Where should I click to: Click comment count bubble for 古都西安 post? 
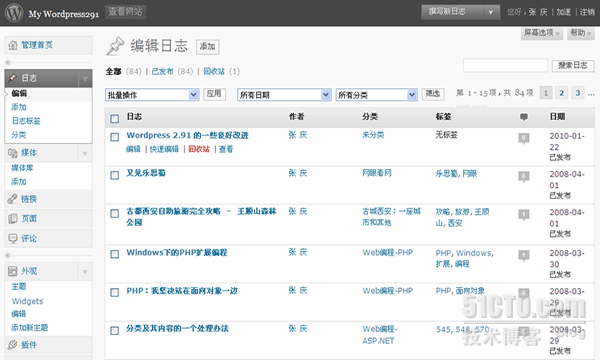tap(523, 214)
